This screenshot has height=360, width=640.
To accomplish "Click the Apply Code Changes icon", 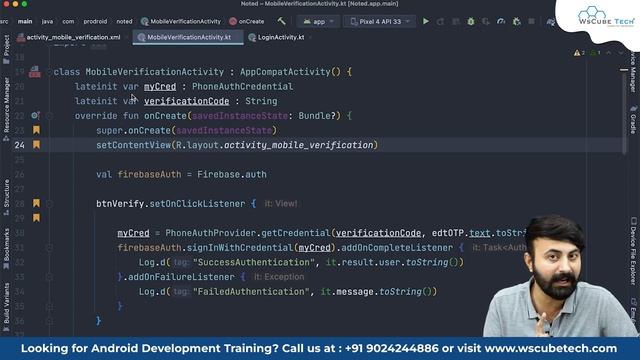I will (456, 21).
